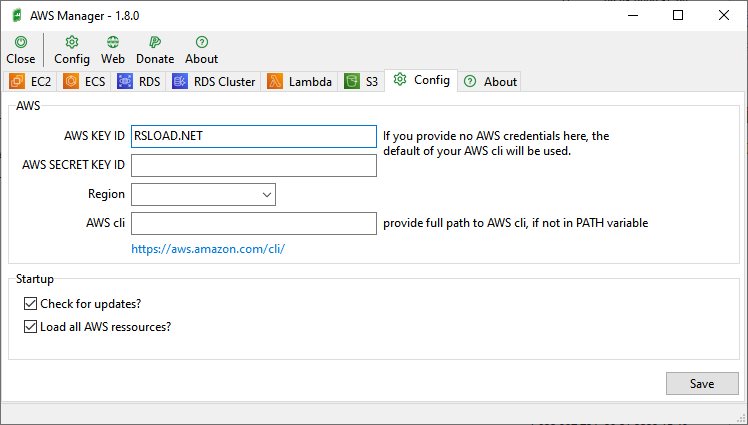Click the Donate PayPal icon
748x425 pixels.
[x=155, y=42]
